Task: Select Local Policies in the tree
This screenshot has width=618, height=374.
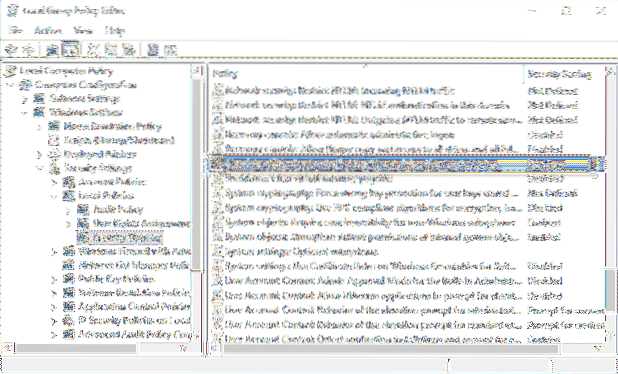Action: point(106,196)
